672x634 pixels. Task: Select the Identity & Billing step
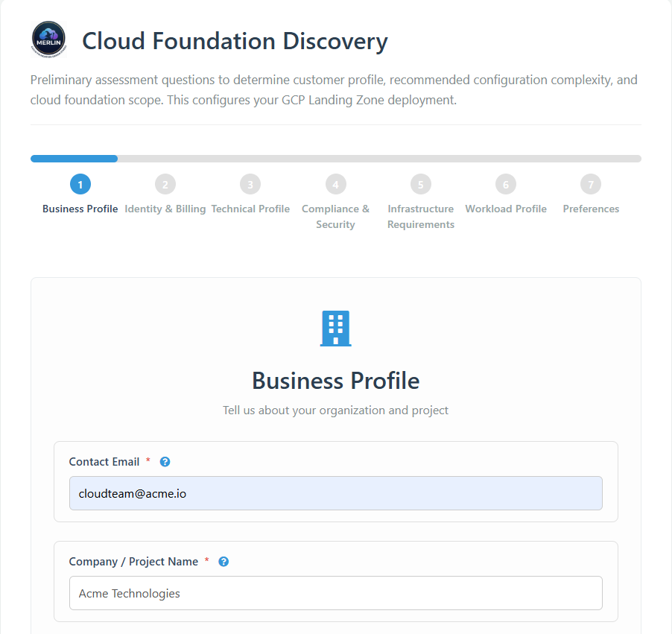(x=165, y=209)
